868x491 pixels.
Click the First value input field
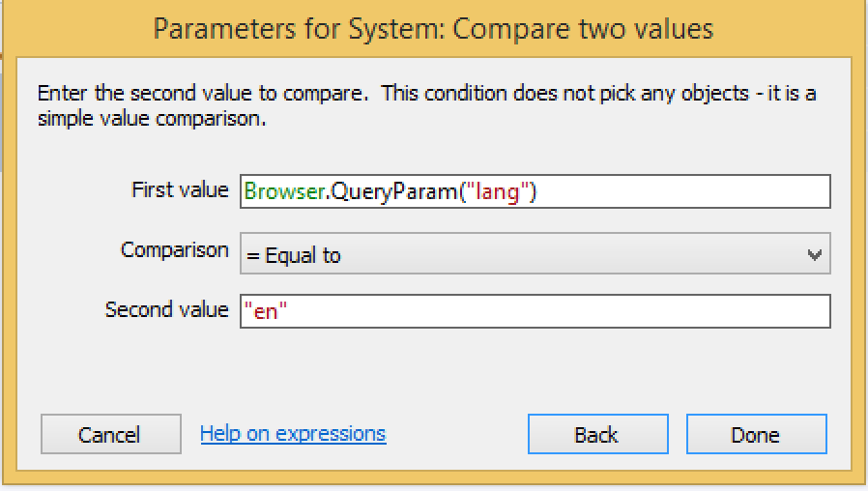click(535, 191)
